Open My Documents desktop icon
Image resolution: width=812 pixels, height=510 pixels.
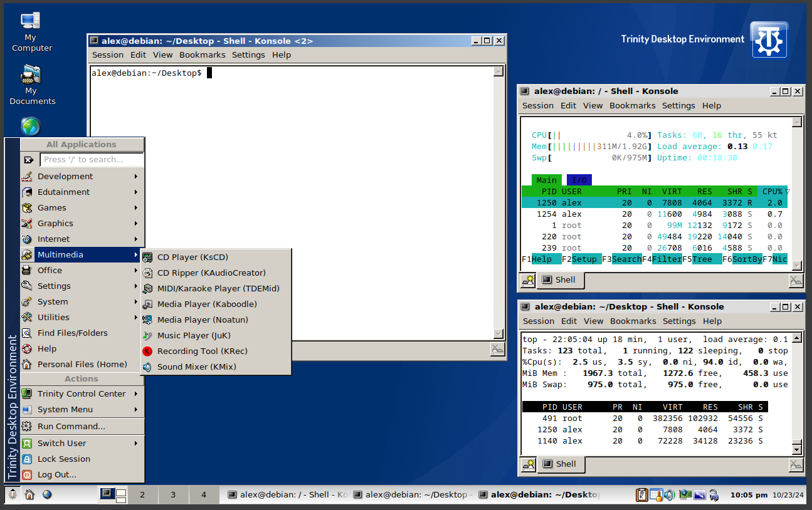pos(31,85)
